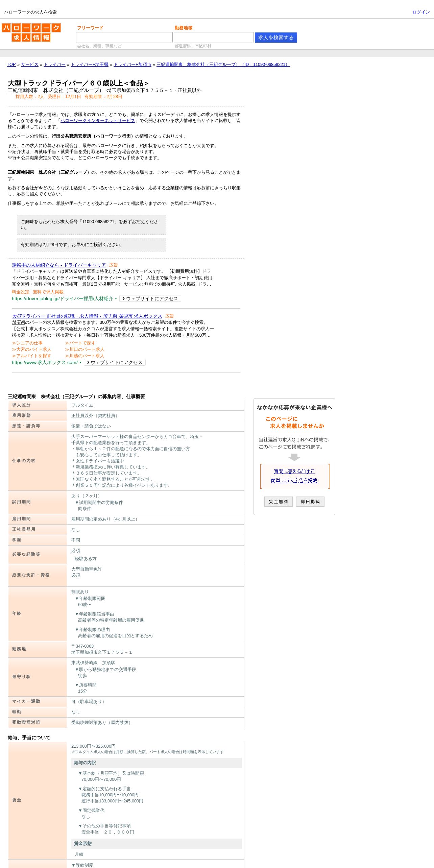
Task: Click the 大型自動車免許 cell
Action: (x=155, y=575)
